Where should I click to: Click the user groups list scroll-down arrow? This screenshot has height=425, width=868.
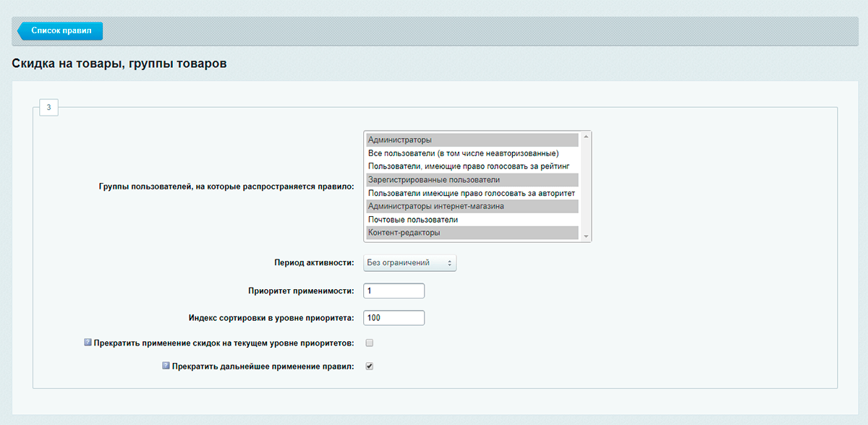[586, 236]
